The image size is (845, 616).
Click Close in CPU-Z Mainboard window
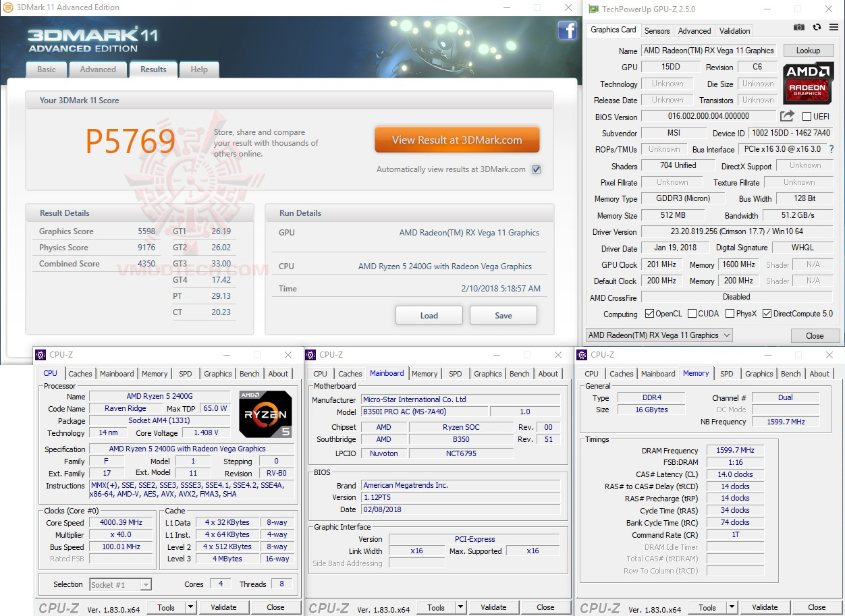point(545,607)
